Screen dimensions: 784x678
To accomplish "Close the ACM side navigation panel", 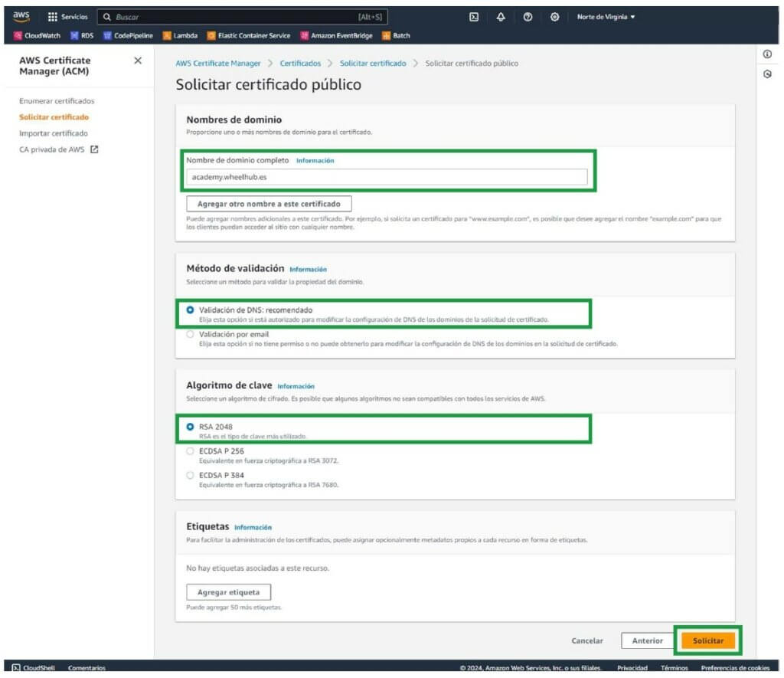I will pos(138,61).
